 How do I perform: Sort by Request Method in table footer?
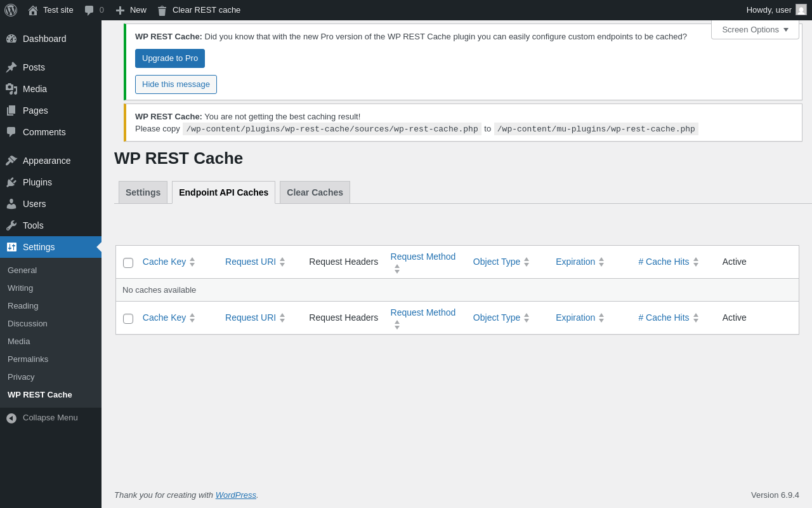pos(423,318)
